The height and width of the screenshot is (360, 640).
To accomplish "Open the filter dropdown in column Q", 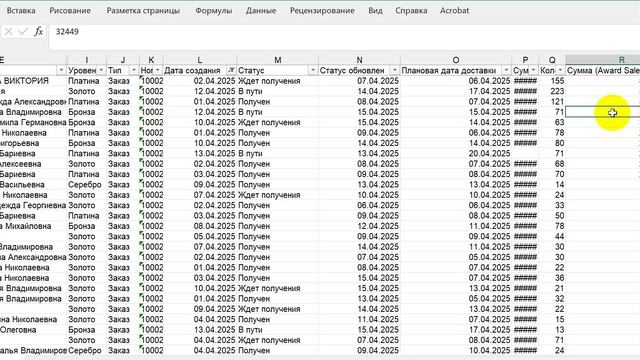I will tap(560, 71).
